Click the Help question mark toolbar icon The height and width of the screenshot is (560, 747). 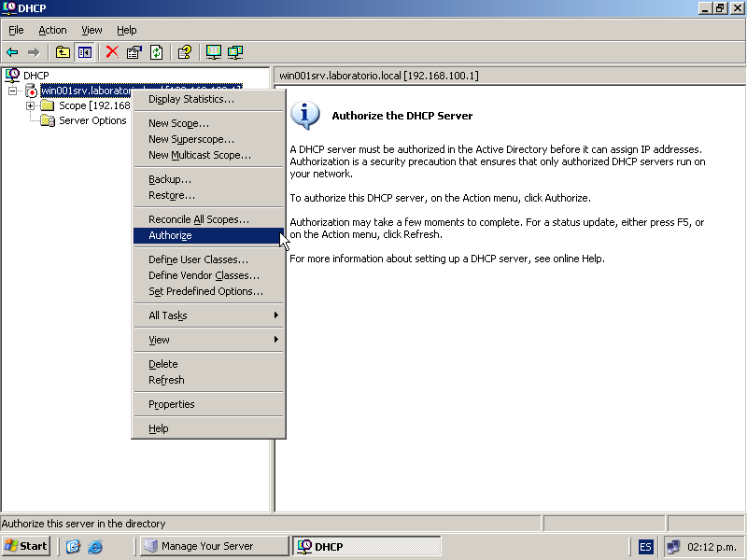(185, 52)
